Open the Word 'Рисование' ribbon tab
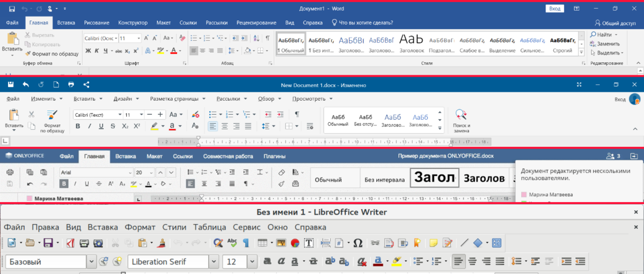 (97, 23)
